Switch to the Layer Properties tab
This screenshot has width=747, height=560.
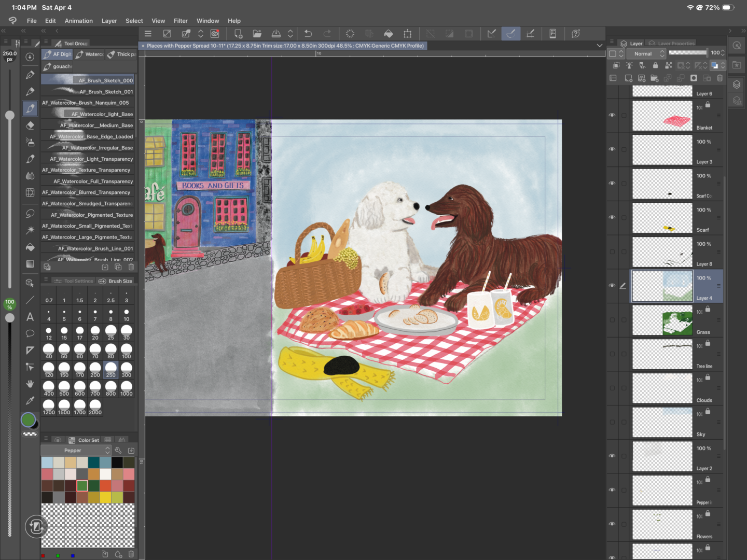(672, 44)
